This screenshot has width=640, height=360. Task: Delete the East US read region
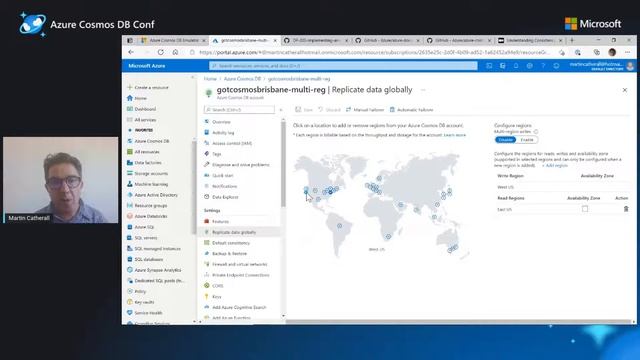click(x=626, y=209)
